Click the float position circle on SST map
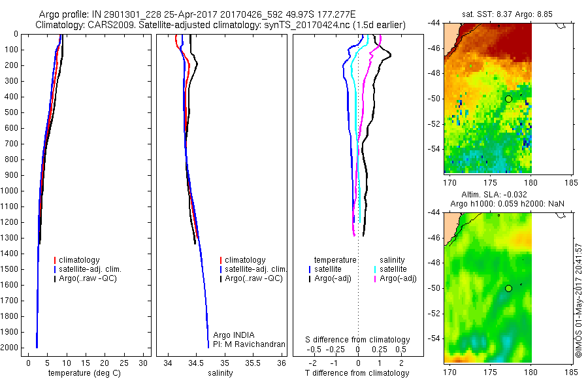Screen dimensions: 588x379 pyautogui.click(x=508, y=99)
